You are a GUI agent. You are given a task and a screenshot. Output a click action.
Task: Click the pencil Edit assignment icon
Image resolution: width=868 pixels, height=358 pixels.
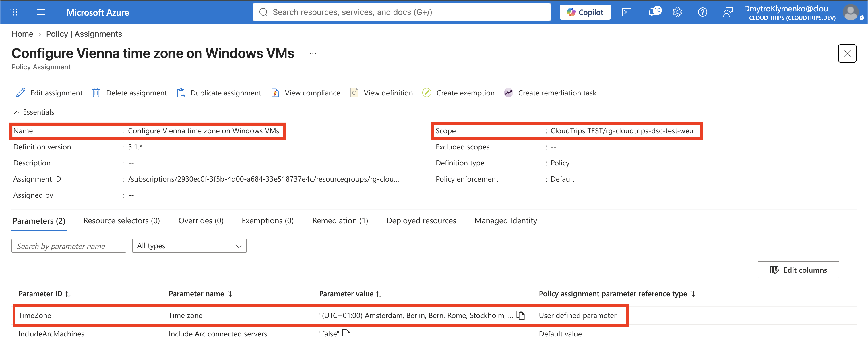pos(21,93)
